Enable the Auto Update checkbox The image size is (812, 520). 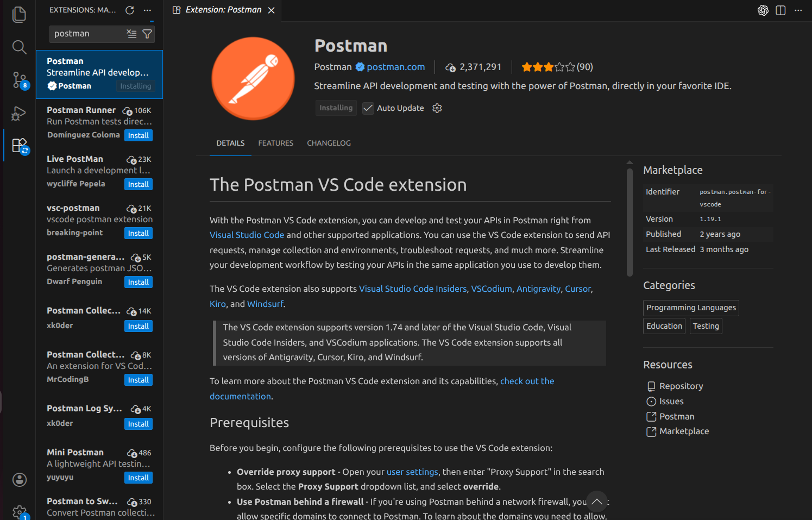[x=368, y=108]
